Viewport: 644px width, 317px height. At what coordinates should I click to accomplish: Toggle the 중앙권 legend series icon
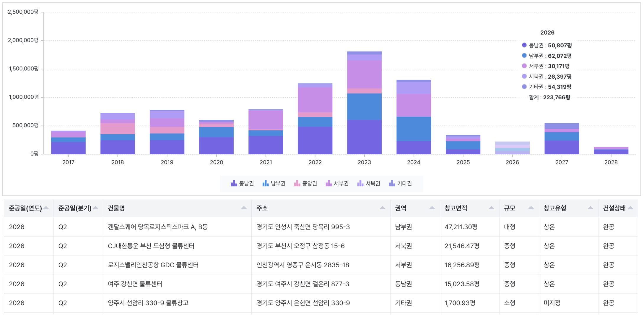point(297,183)
